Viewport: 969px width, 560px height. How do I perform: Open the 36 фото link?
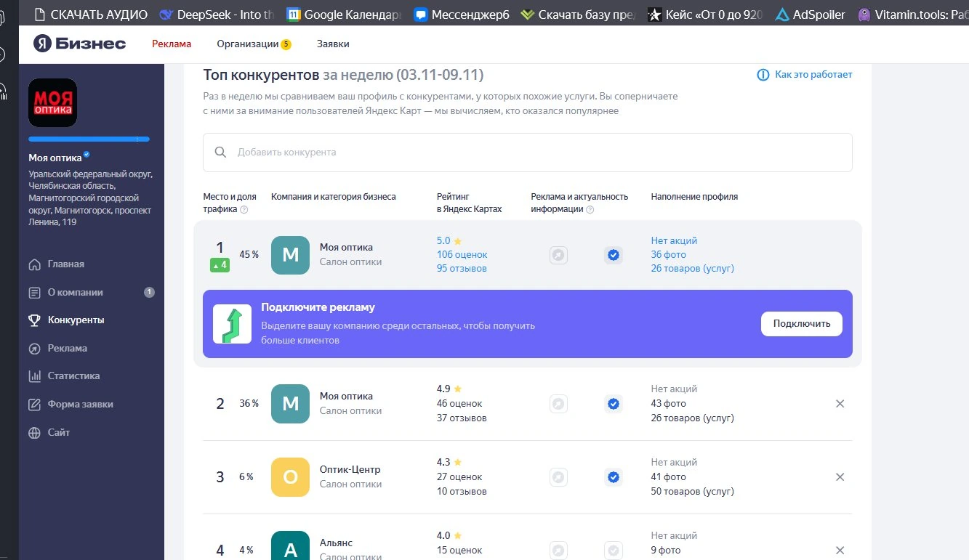[669, 255]
